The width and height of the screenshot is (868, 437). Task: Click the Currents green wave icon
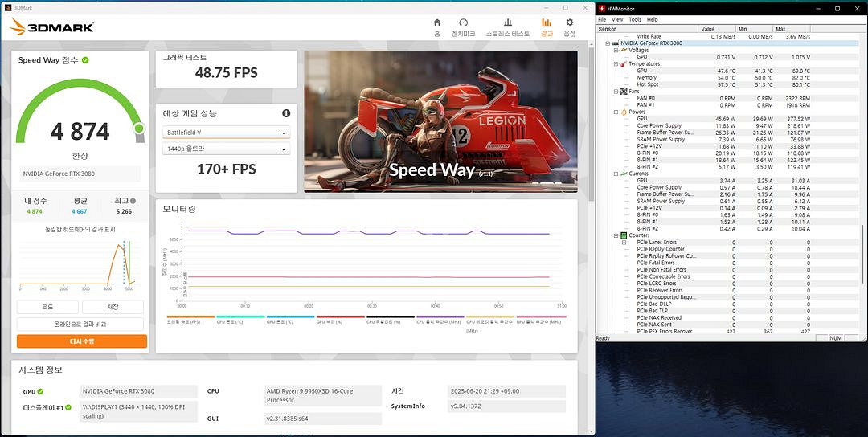624,174
